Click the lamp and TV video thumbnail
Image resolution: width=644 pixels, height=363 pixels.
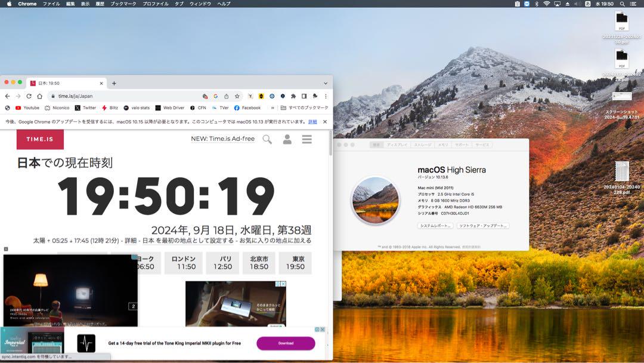point(70,291)
